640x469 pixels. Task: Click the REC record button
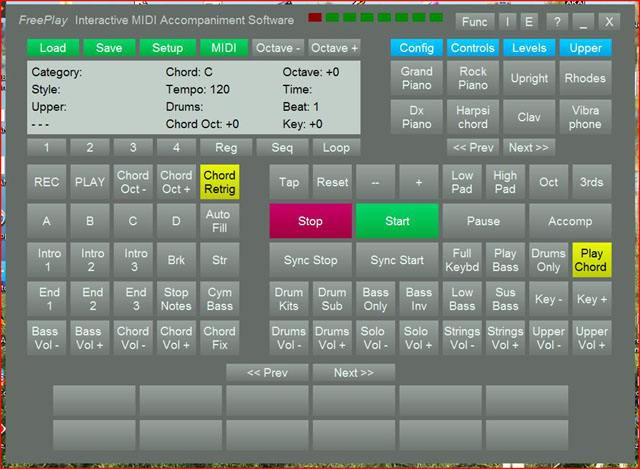(x=47, y=182)
